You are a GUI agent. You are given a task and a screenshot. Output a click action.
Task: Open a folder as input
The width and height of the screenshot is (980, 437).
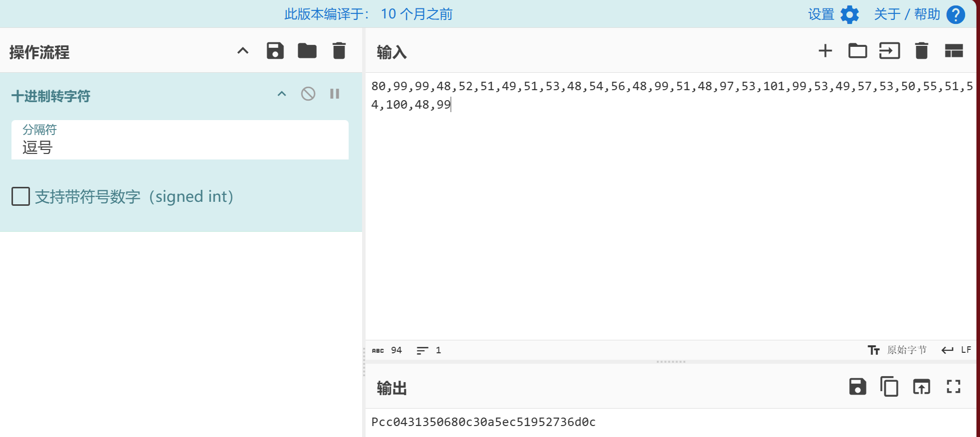857,51
